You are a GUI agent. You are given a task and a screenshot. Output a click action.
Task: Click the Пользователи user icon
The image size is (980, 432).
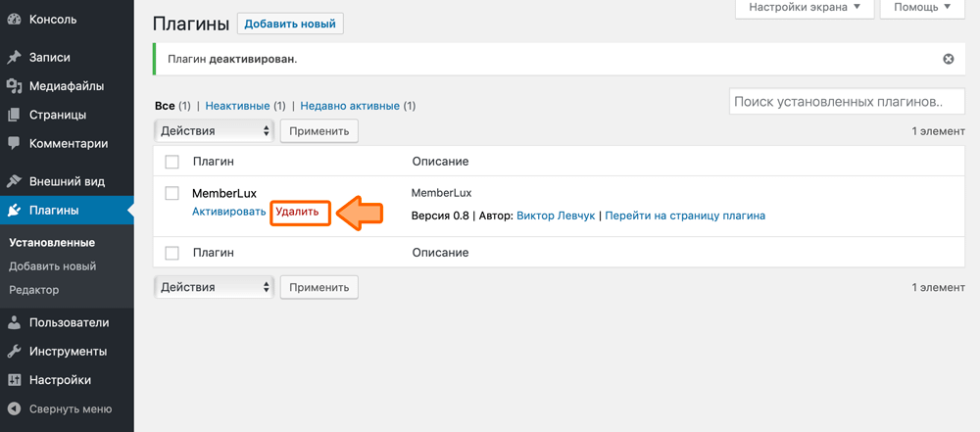point(15,323)
